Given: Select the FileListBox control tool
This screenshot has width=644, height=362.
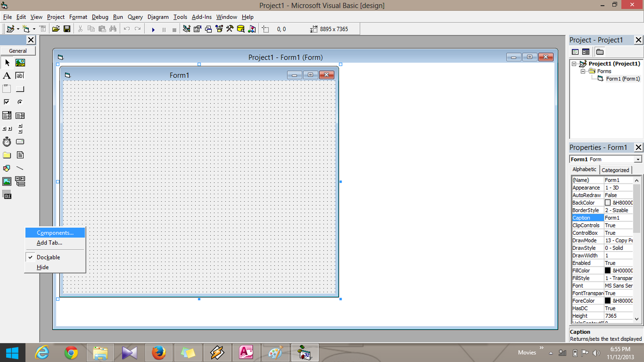Looking at the screenshot, I should [20, 155].
